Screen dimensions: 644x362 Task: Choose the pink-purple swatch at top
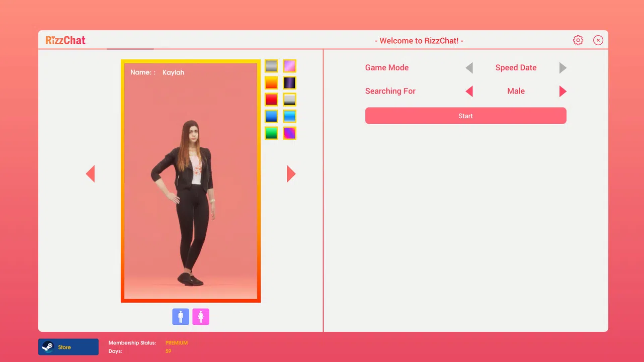click(289, 66)
